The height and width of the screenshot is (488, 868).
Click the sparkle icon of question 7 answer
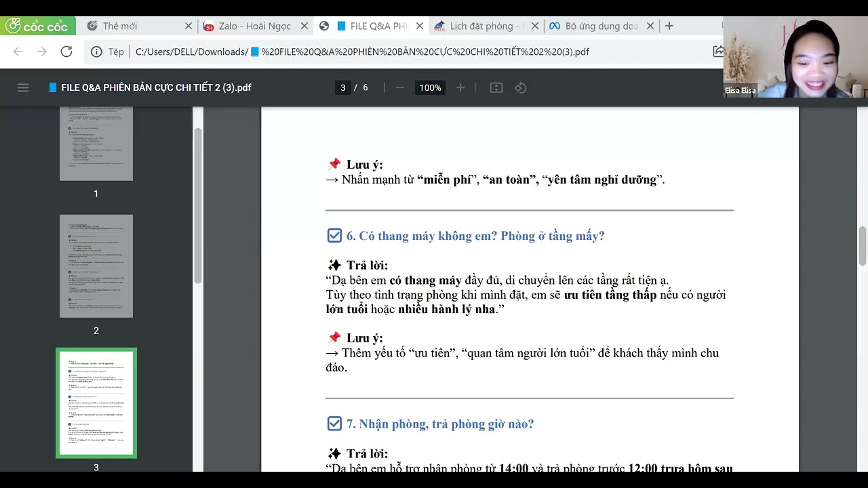334,453
